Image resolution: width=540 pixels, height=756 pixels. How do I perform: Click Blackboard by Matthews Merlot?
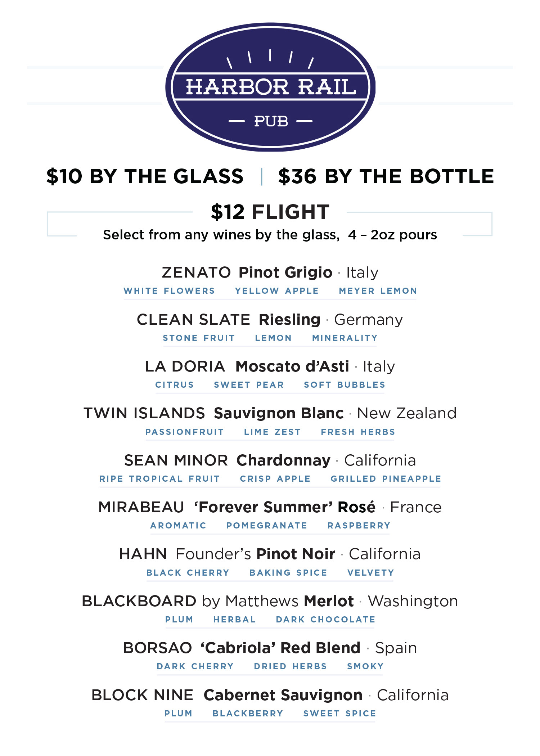(270, 601)
